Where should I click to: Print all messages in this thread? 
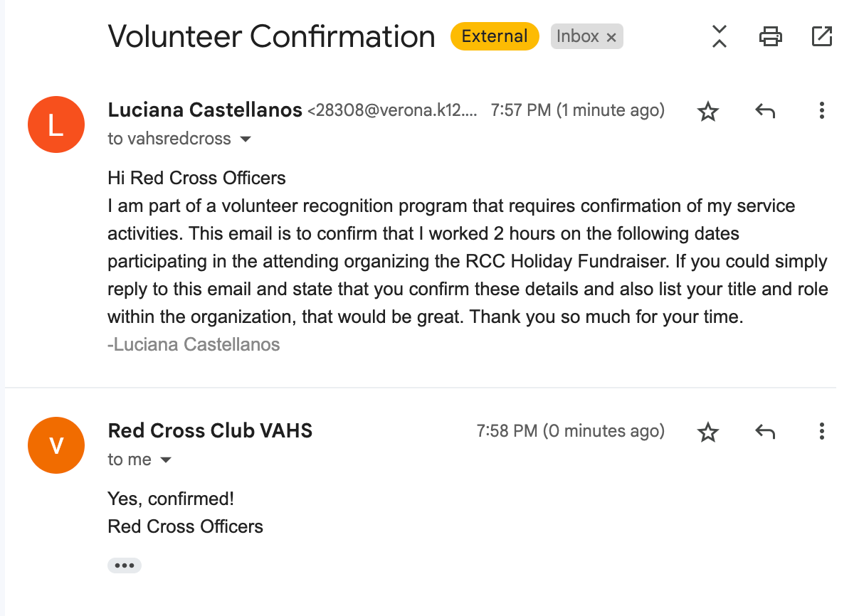[x=771, y=36]
